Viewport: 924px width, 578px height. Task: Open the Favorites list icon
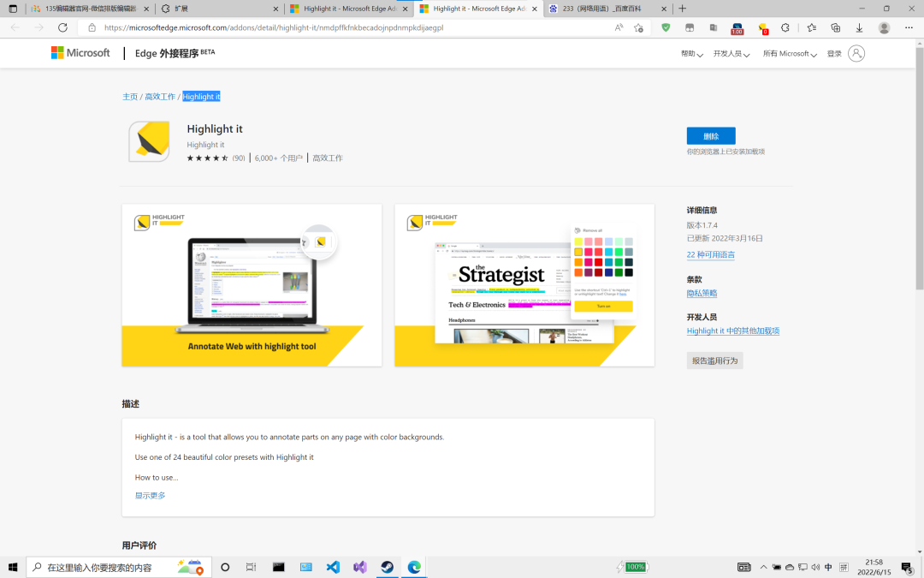811,27
